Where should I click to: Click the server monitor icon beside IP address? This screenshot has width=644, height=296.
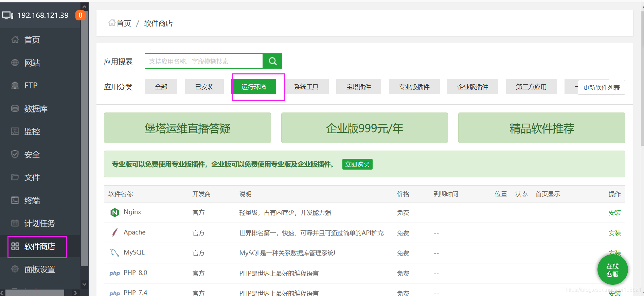(8, 15)
